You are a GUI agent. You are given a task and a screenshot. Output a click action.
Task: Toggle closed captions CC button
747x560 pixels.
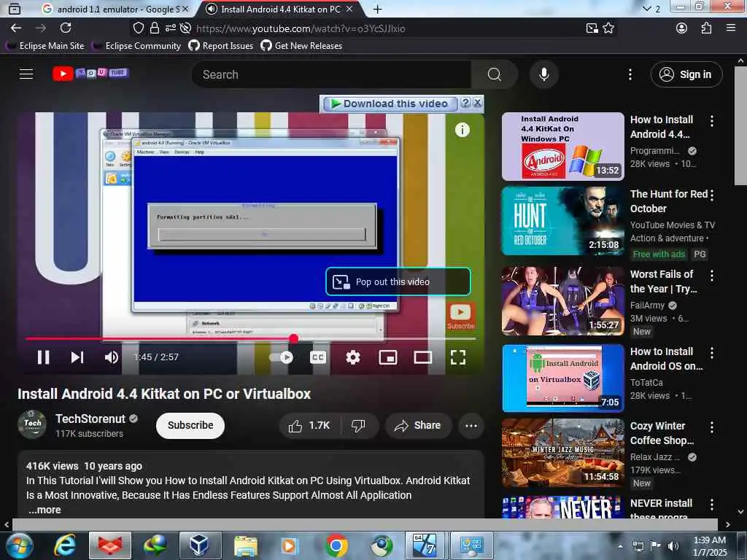pos(318,357)
